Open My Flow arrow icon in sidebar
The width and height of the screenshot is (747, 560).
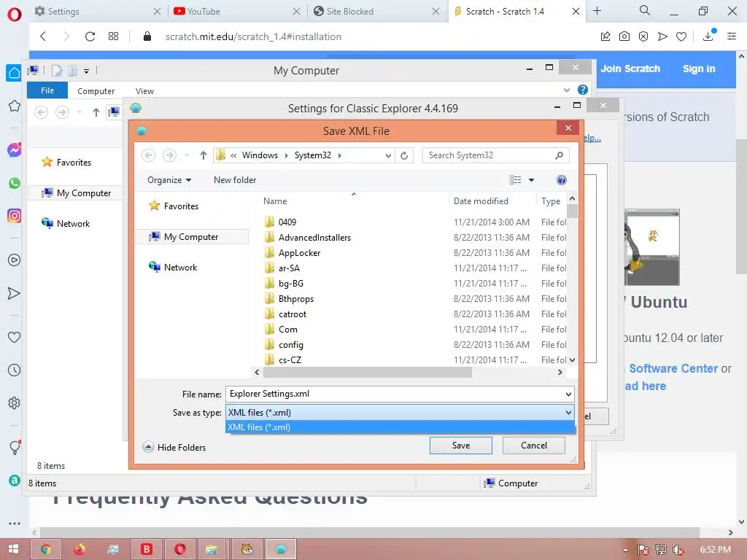click(15, 293)
